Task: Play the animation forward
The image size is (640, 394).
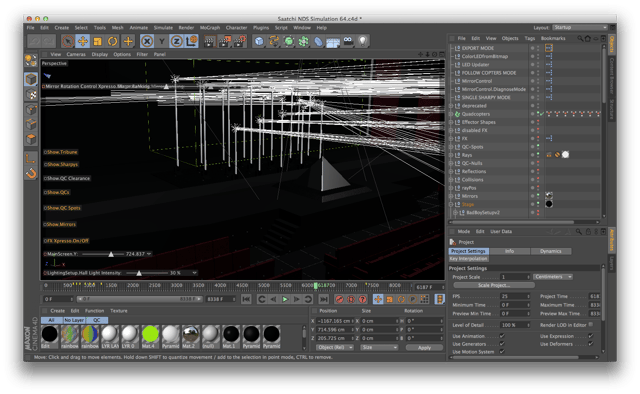Action: tap(285, 299)
